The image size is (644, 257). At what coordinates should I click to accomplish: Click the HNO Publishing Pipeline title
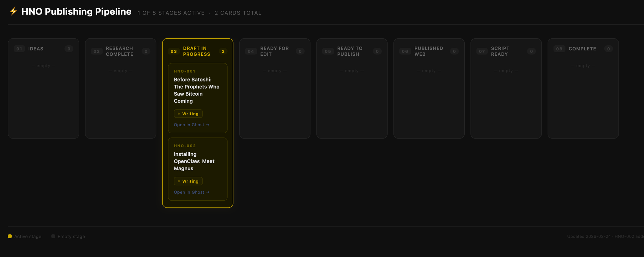pos(76,12)
